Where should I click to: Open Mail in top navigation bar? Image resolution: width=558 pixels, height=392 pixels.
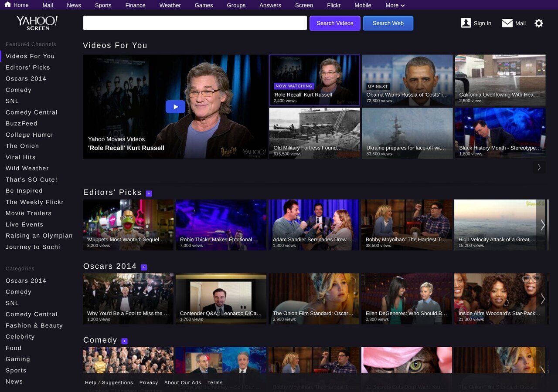tap(48, 5)
